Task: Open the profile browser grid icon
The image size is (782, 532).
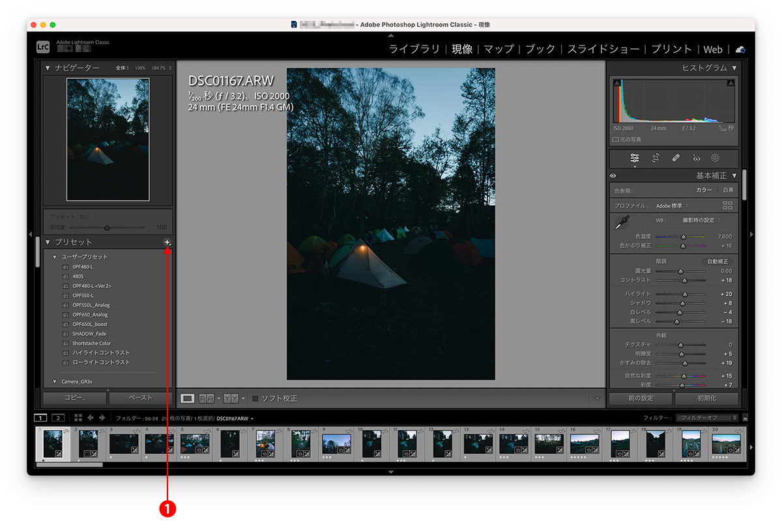Action: (x=727, y=205)
